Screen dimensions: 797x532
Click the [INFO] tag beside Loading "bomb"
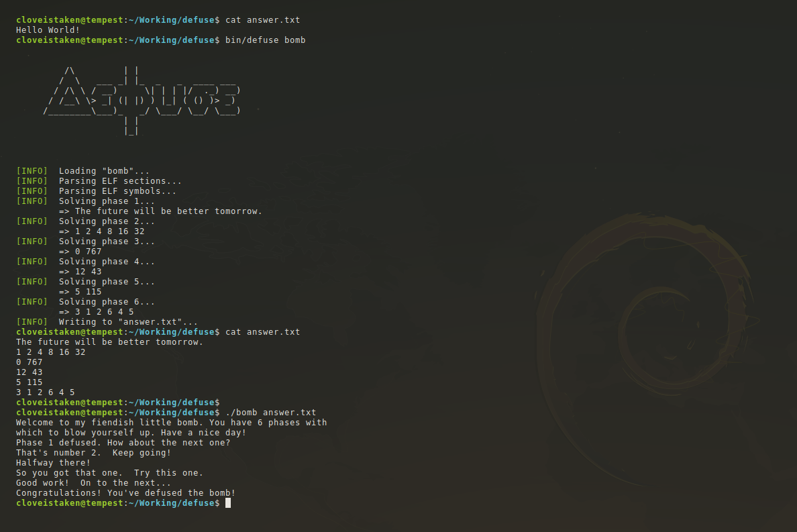[x=32, y=171]
